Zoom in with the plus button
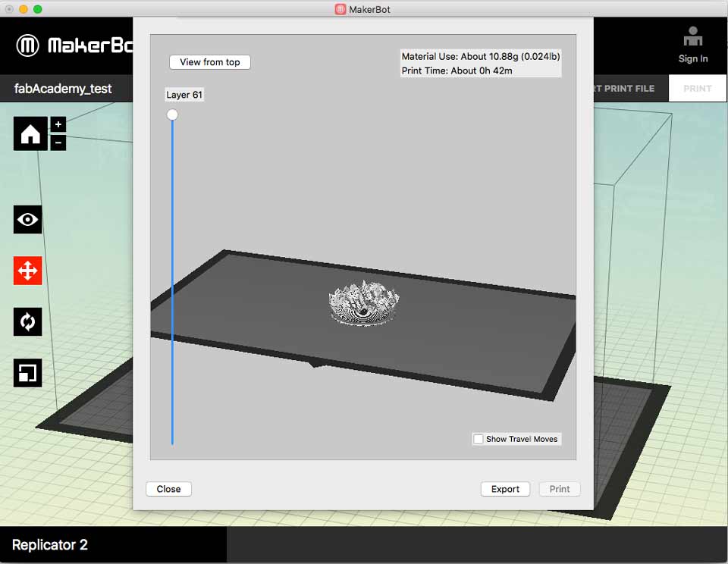Viewport: 728px width, 564px height. point(58,124)
